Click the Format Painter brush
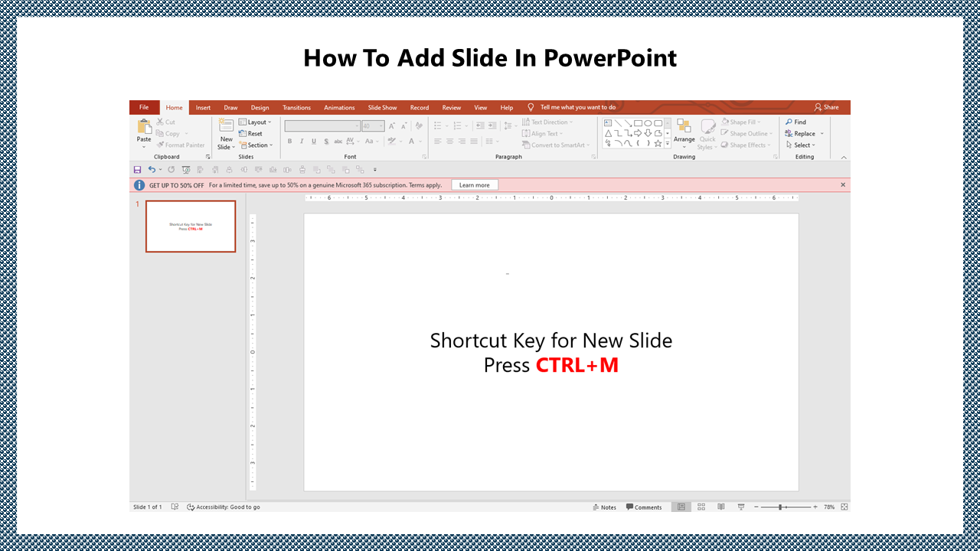980x551 pixels. point(160,145)
